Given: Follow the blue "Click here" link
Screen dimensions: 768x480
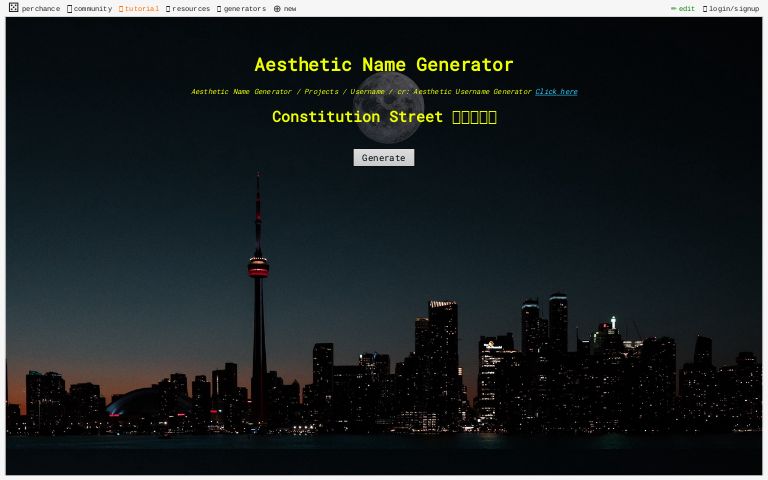Looking at the screenshot, I should tap(556, 92).
